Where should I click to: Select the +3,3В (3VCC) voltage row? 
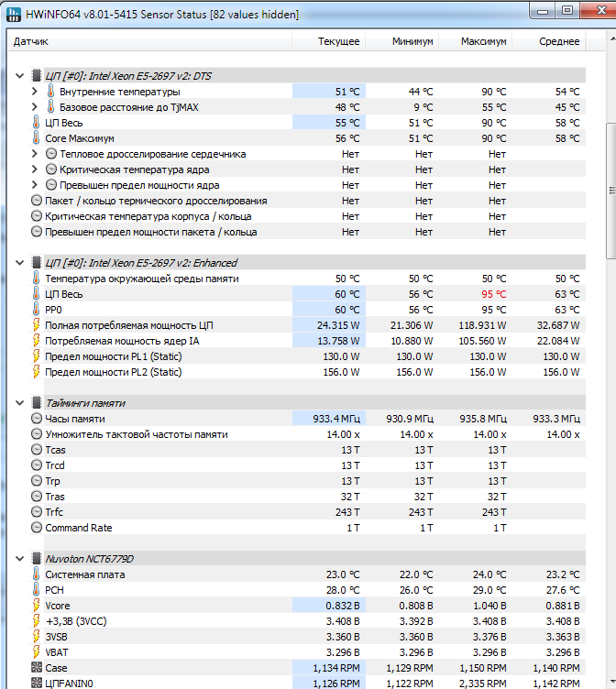pos(307,621)
